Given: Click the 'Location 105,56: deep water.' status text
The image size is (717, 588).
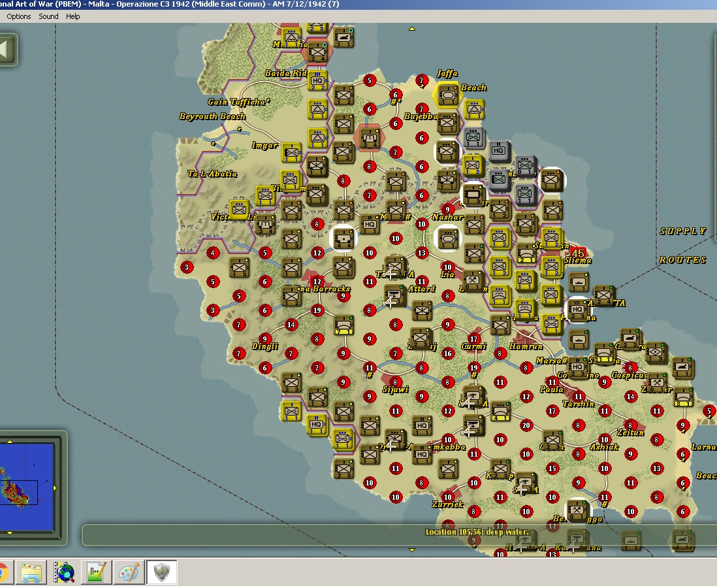Looking at the screenshot, I should (477, 532).
